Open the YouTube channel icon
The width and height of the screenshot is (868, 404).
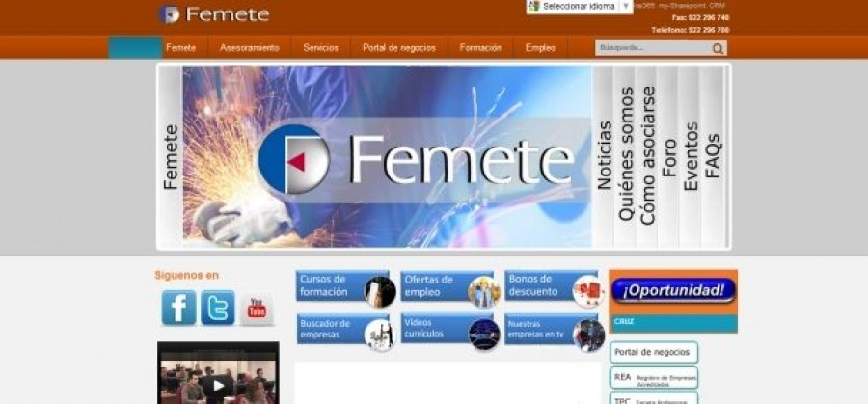point(257,309)
